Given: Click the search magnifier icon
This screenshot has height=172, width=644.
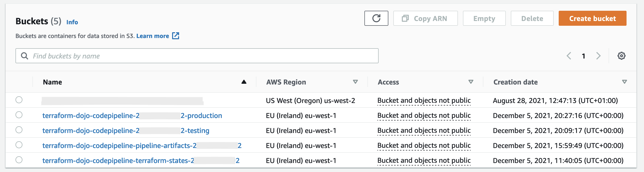Looking at the screenshot, I should click(x=24, y=56).
